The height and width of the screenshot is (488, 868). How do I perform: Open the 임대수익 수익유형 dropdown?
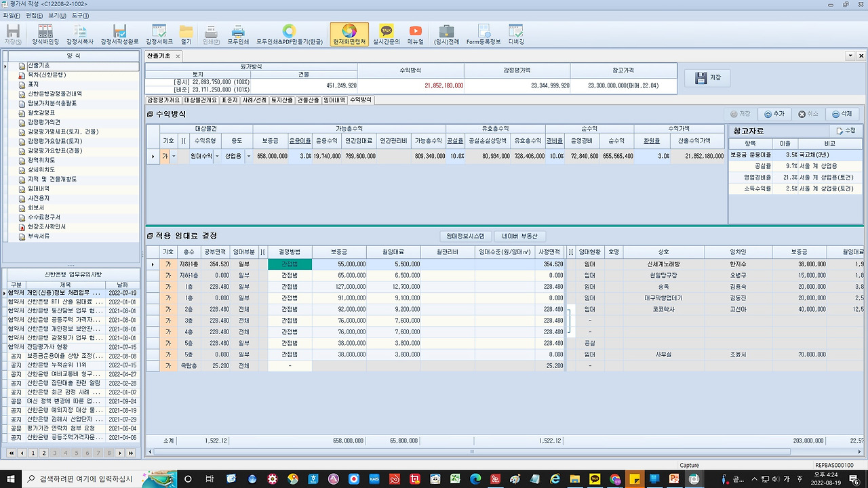pos(217,156)
